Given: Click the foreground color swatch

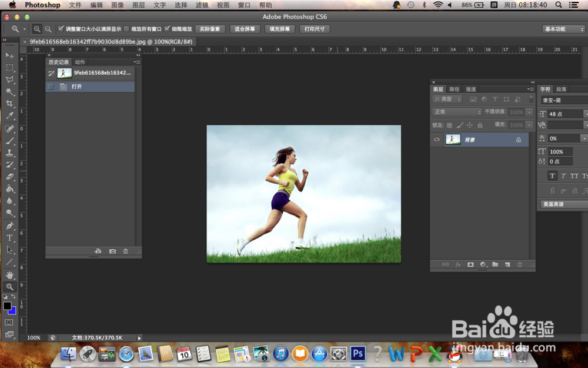Looking at the screenshot, I should [x=6, y=306].
